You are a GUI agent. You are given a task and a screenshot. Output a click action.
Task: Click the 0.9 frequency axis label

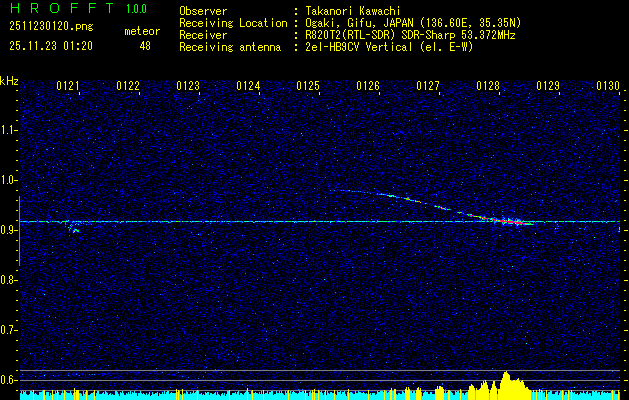9,230
